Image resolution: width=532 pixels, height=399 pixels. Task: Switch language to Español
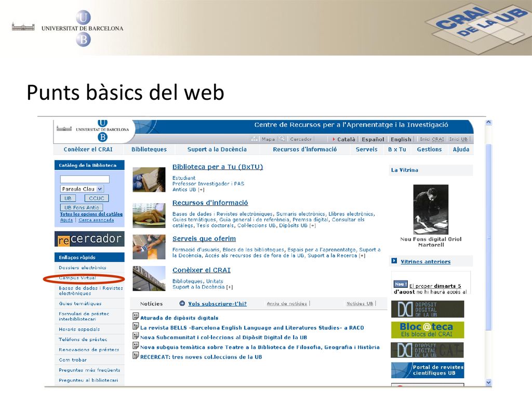coord(373,139)
